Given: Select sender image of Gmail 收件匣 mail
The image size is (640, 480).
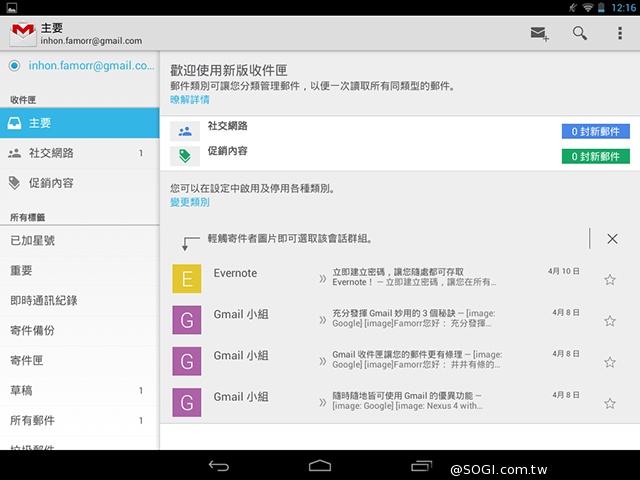Looking at the screenshot, I should [x=187, y=361].
